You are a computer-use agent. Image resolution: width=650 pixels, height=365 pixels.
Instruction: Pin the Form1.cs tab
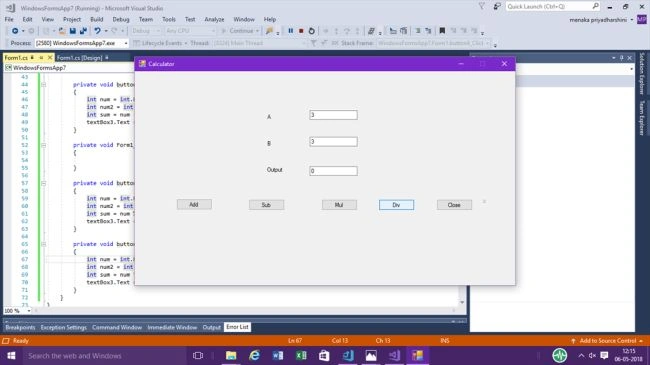coord(41,57)
